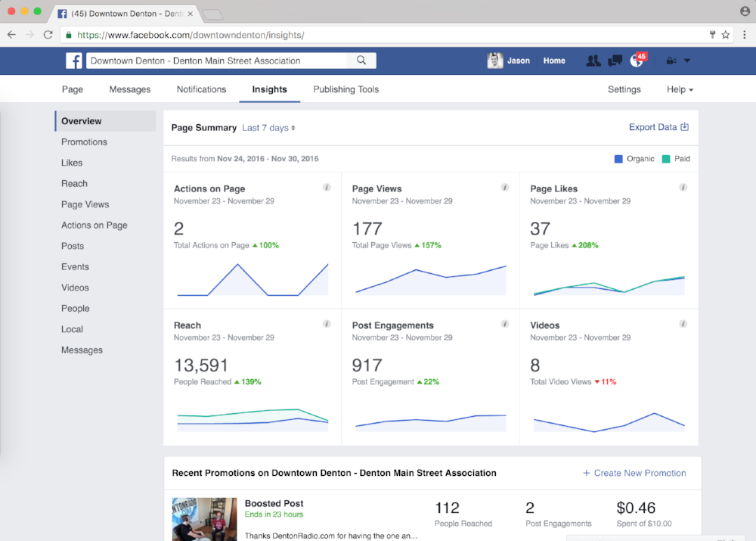This screenshot has width=756, height=541.
Task: Open the Last 7 days dropdown
Action: pos(268,128)
